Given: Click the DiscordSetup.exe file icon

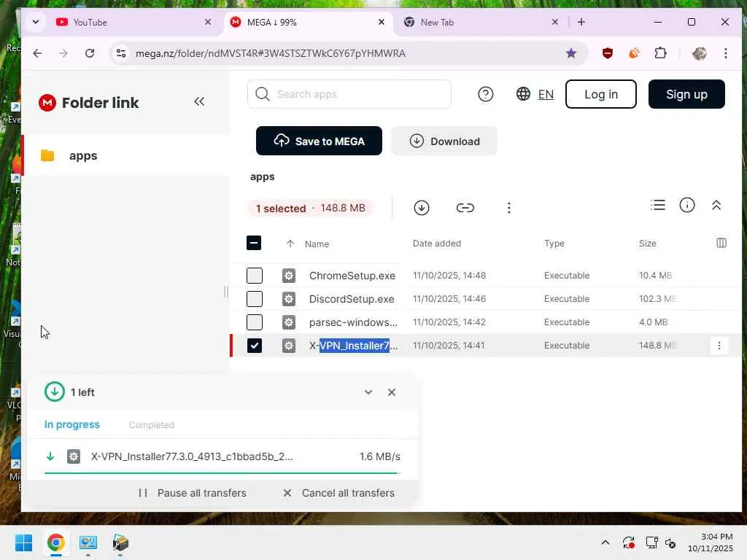Looking at the screenshot, I should click(x=289, y=298).
